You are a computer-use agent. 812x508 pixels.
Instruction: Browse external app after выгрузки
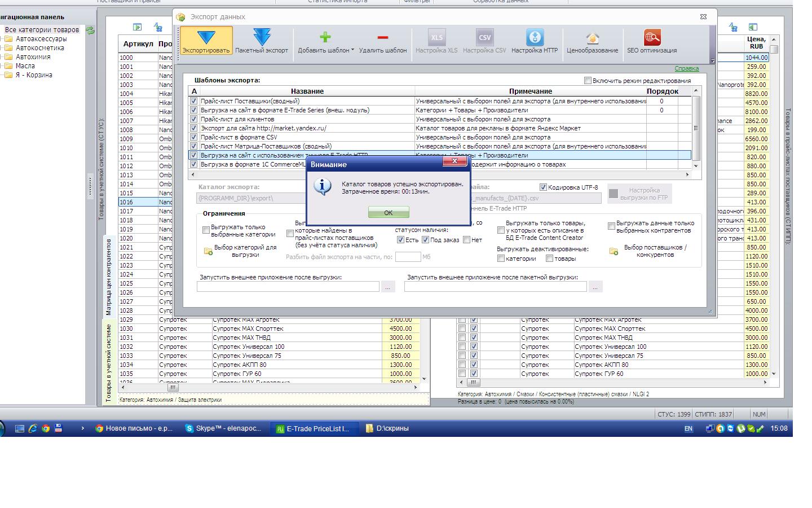coord(387,287)
